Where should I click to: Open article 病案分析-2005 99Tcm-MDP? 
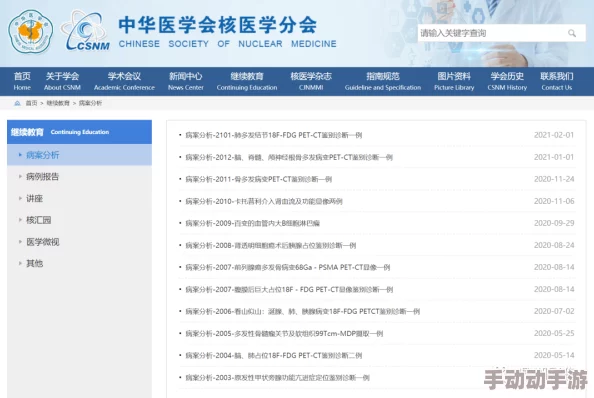284,334
